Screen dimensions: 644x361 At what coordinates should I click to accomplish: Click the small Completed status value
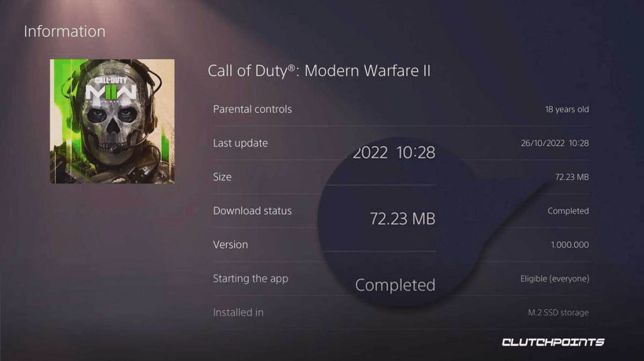(x=568, y=211)
